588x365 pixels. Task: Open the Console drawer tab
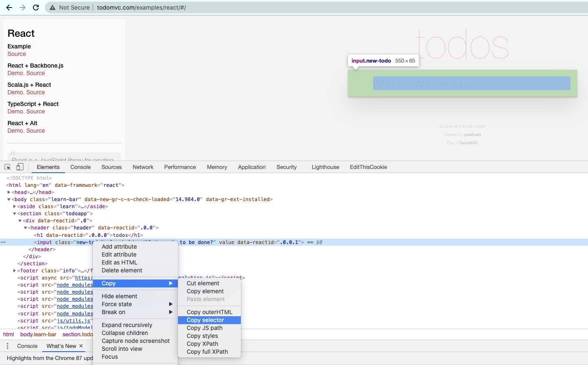click(x=27, y=346)
